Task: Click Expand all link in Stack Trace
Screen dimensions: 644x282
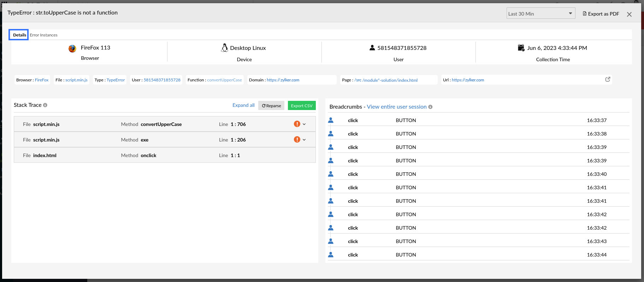Action: pos(243,105)
